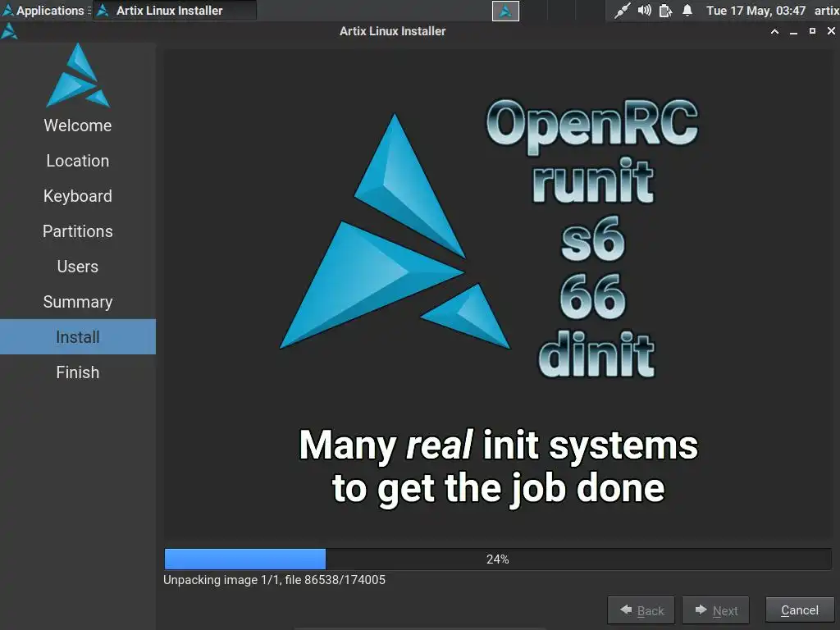Click the date and time clock
The width and height of the screenshot is (840, 630).
pyautogui.click(x=756, y=11)
